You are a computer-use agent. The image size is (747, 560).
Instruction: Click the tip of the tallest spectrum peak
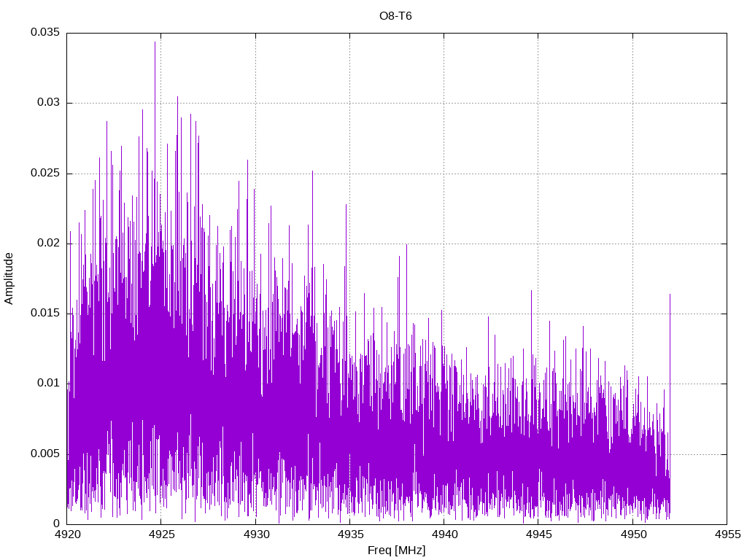(x=155, y=42)
